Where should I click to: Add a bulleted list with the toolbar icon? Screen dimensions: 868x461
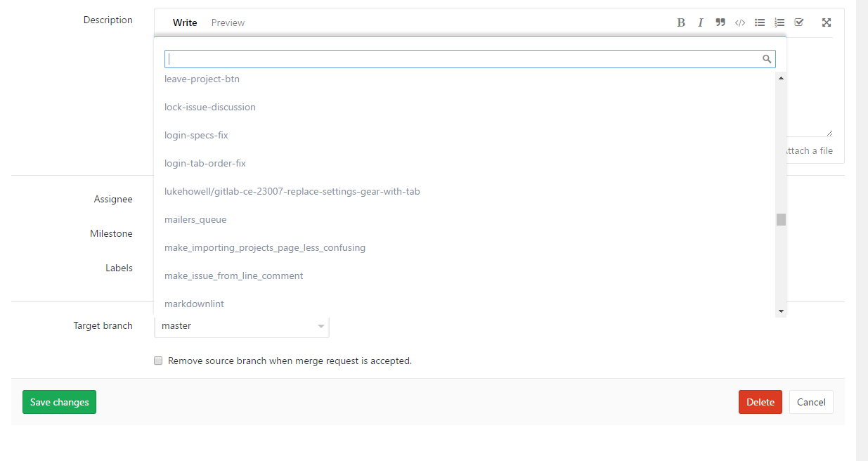(759, 22)
